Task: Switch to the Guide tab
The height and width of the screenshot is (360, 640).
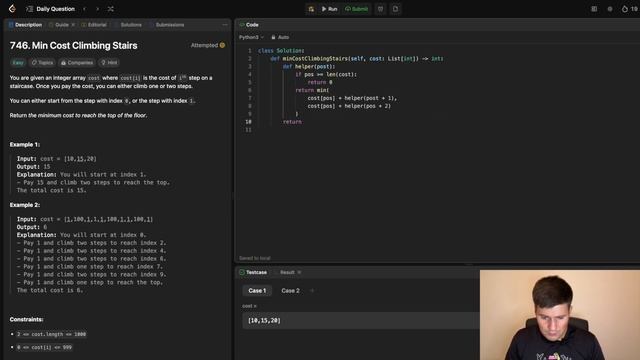Action: coord(59,25)
